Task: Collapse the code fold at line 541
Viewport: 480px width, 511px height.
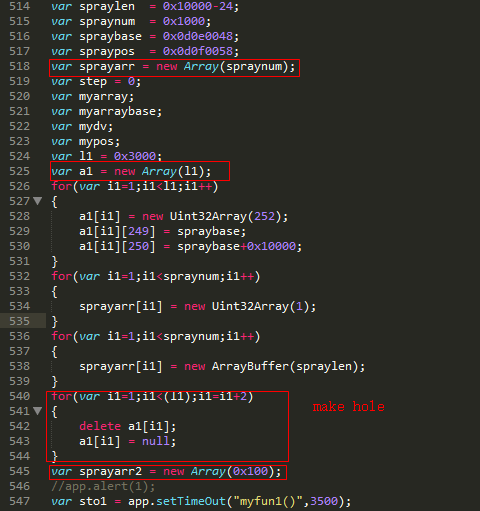Action: pos(38,411)
